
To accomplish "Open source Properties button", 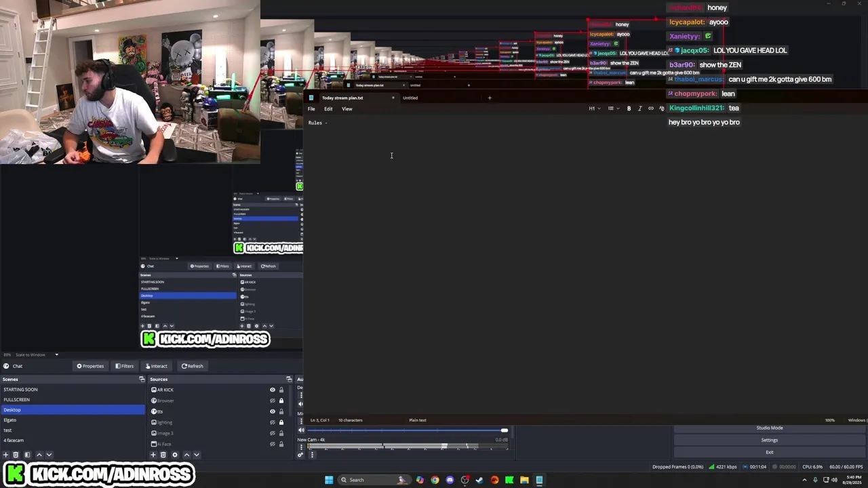I will (x=90, y=366).
